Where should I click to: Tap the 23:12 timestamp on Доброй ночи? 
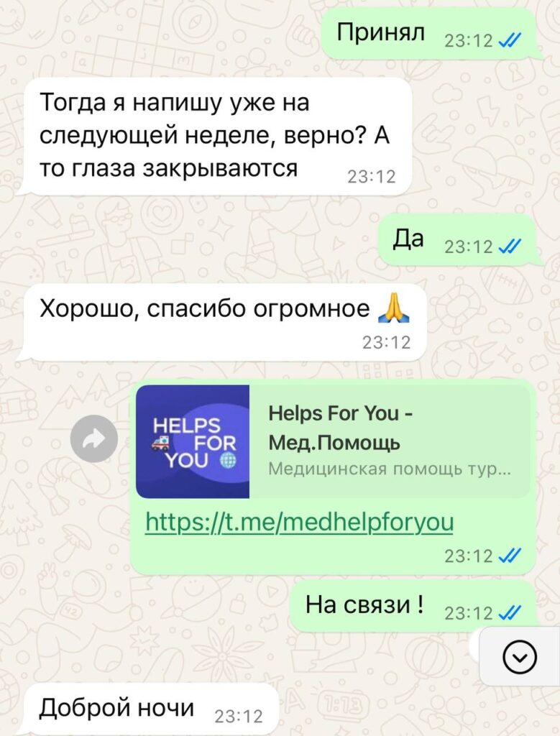coord(239,717)
